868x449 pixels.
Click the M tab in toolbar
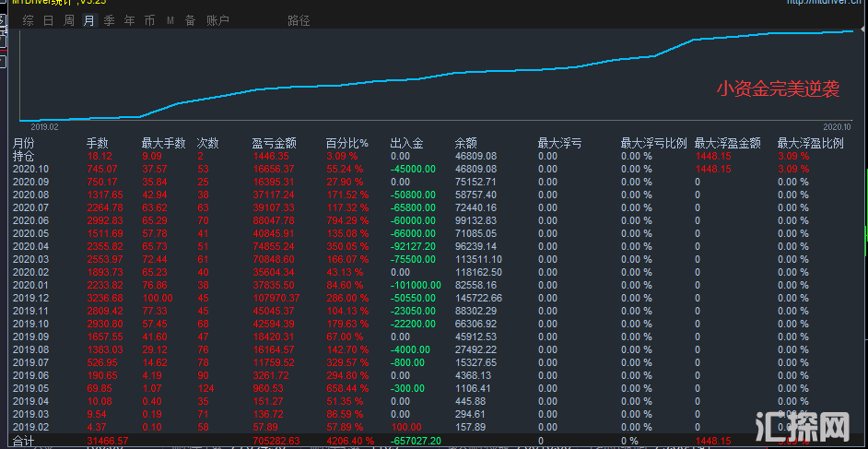pos(170,20)
